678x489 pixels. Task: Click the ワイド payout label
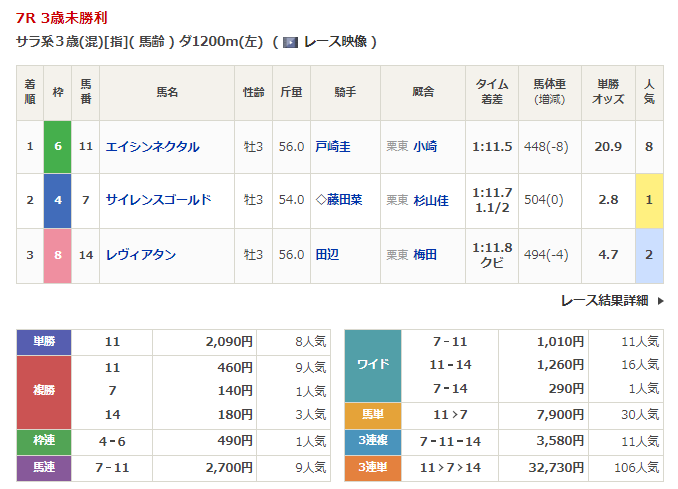[372, 365]
